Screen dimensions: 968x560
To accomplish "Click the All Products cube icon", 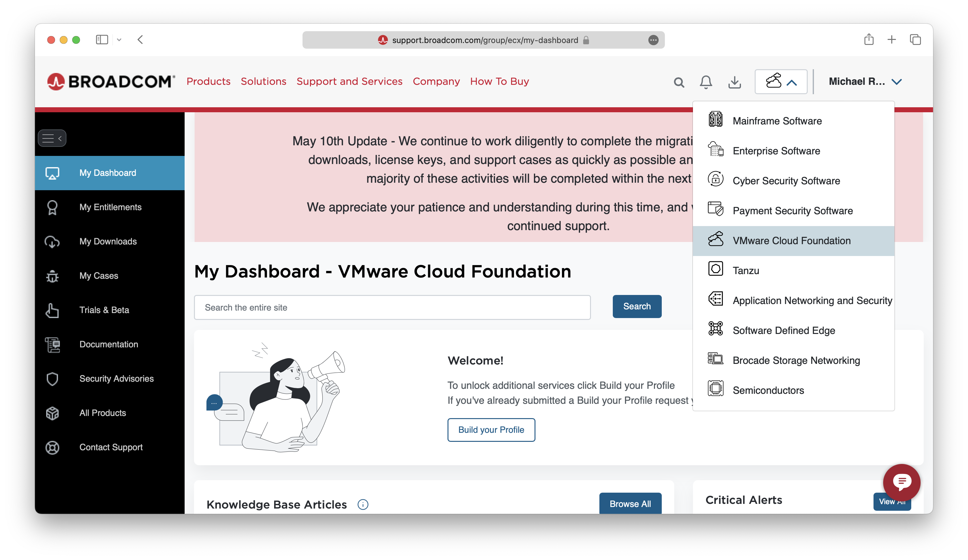I will pyautogui.click(x=52, y=413).
